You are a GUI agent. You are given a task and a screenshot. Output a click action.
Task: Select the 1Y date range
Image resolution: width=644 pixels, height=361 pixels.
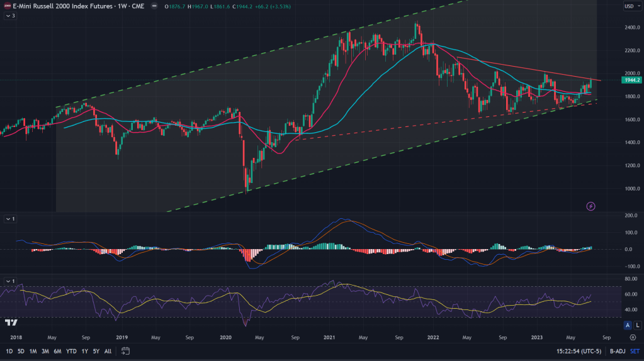click(84, 351)
